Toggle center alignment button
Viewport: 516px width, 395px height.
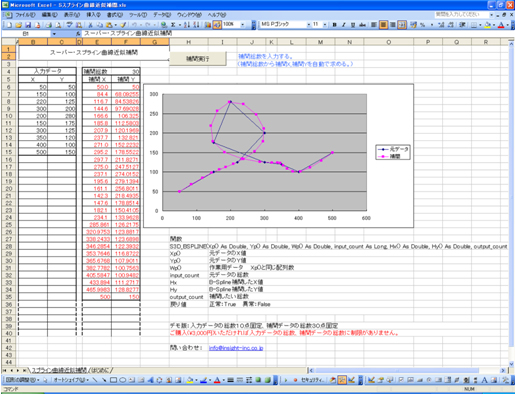pyautogui.click(x=383, y=25)
